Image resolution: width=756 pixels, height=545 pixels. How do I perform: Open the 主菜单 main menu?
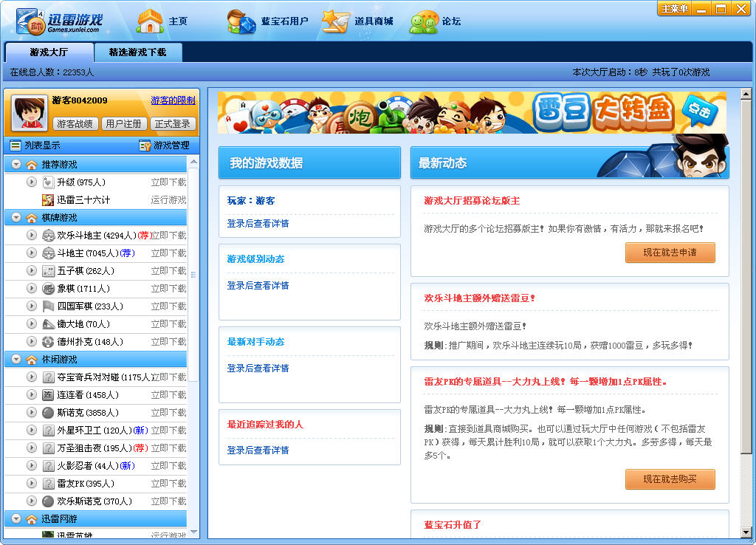[674, 8]
